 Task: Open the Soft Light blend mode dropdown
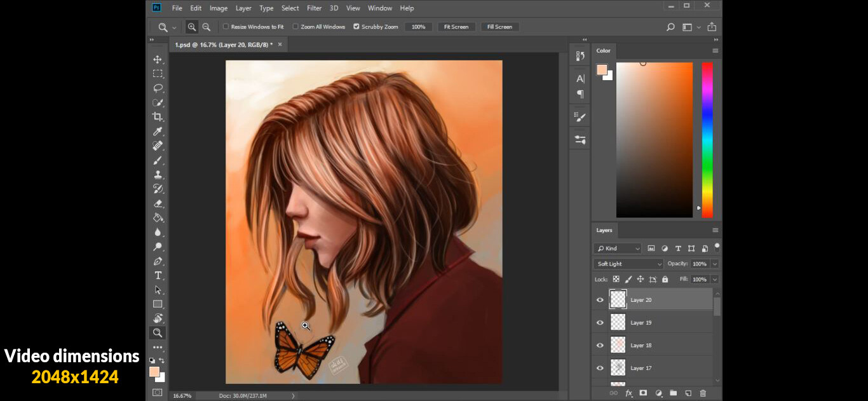coord(627,263)
